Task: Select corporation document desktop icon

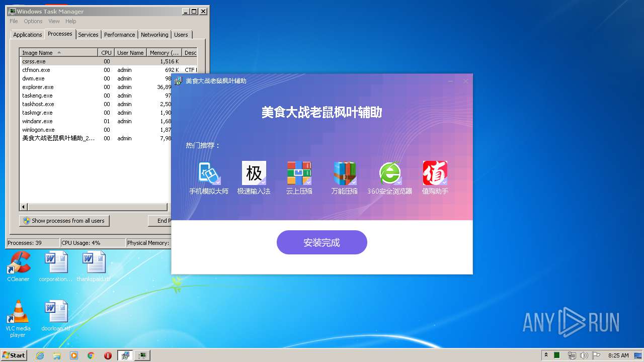Action: point(55,267)
